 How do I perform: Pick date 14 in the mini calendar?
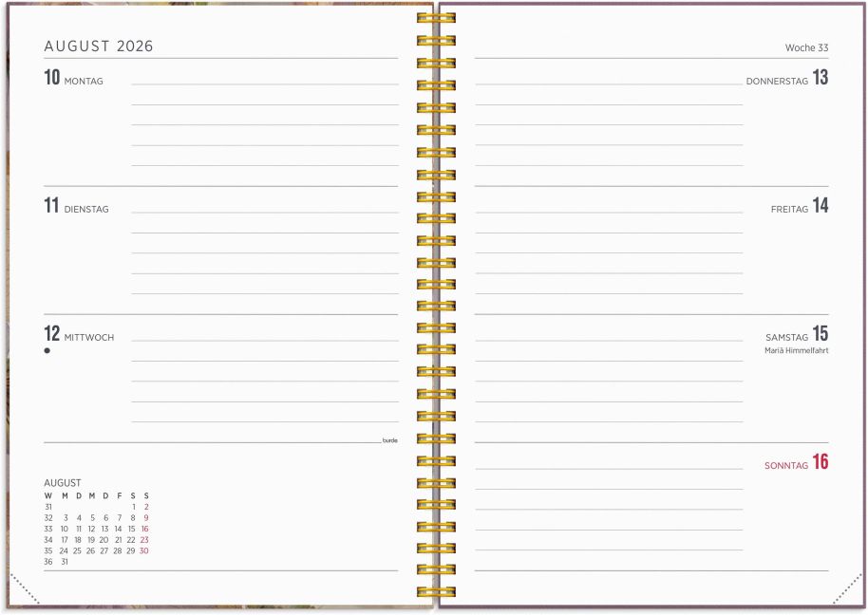118,530
